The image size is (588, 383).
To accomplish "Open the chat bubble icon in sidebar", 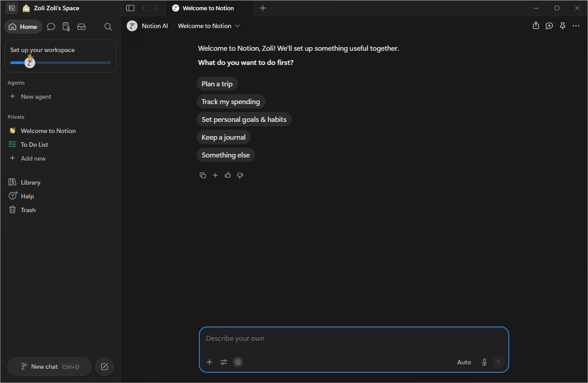I will 51,27.
